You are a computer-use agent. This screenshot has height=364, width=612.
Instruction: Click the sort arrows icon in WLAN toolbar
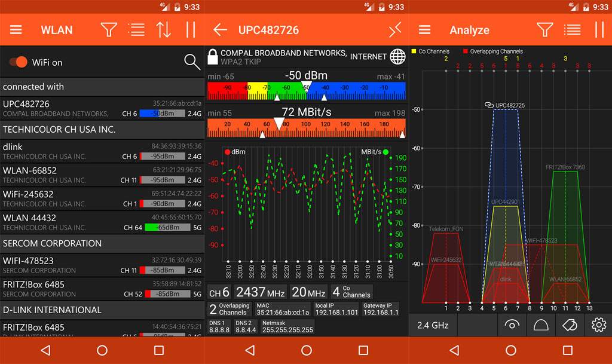(x=163, y=30)
